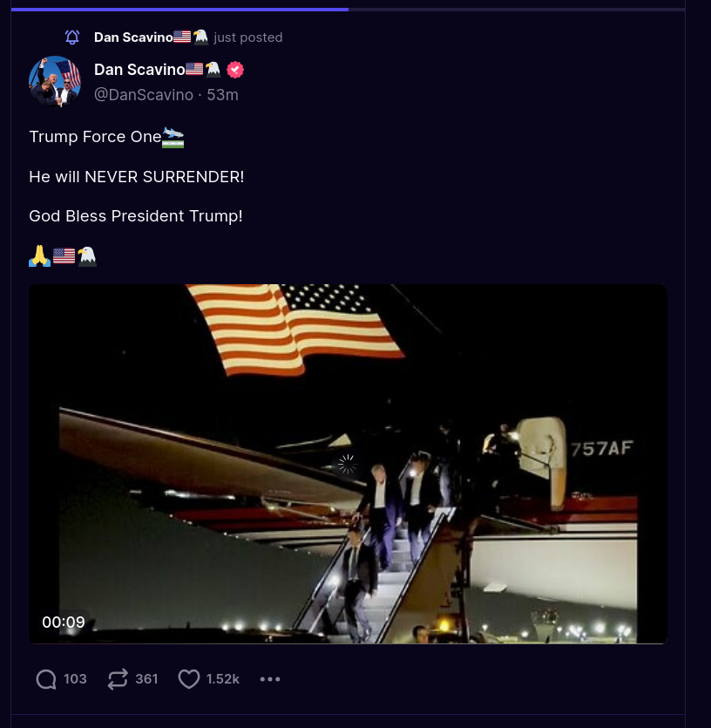
Task: Click the 'He will NEVER SURRENDER!' text
Action: coord(137,177)
